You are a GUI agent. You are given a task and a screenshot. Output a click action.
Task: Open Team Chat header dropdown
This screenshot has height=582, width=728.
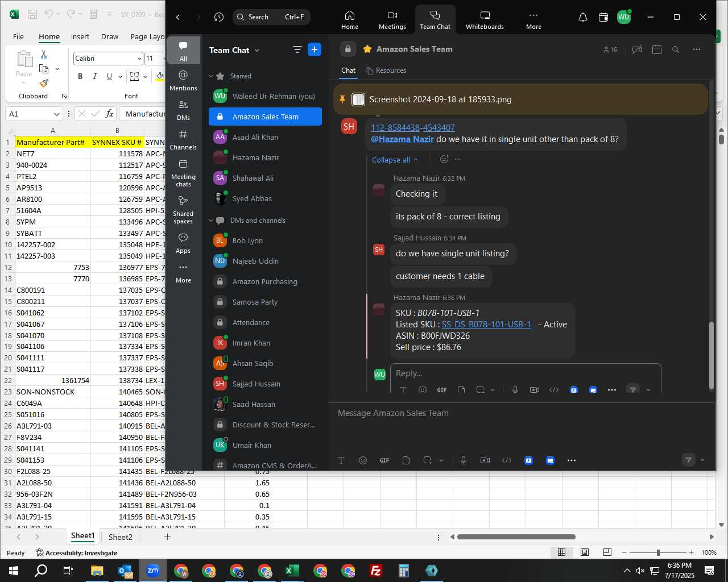257,50
